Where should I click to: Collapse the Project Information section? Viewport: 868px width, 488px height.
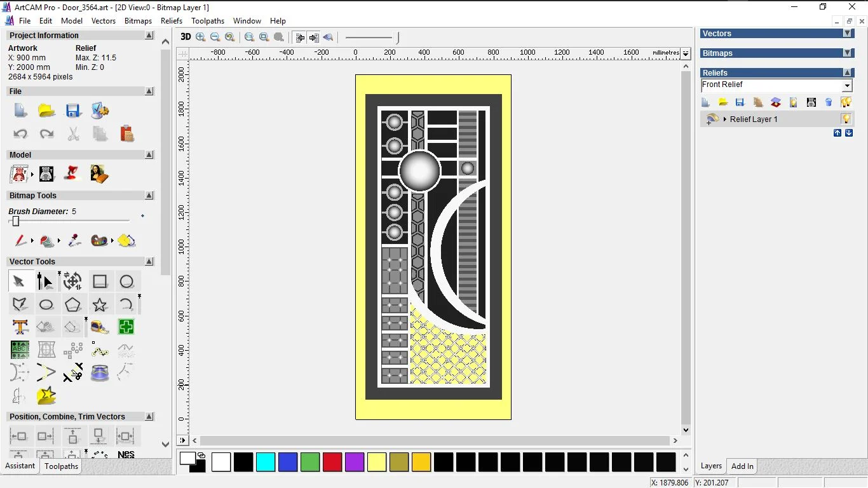point(149,36)
